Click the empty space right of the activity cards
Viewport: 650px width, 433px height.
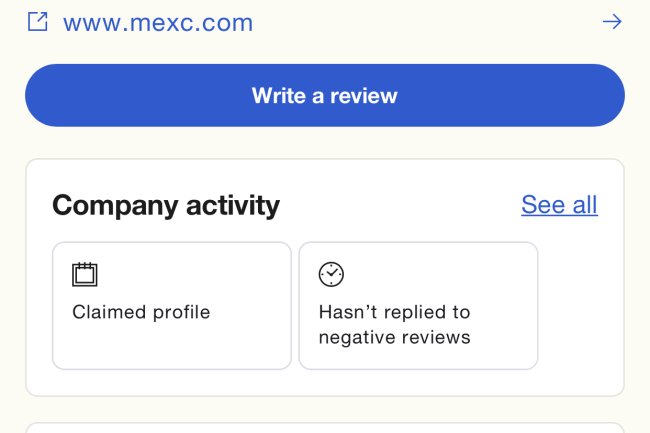pyautogui.click(x=580, y=305)
